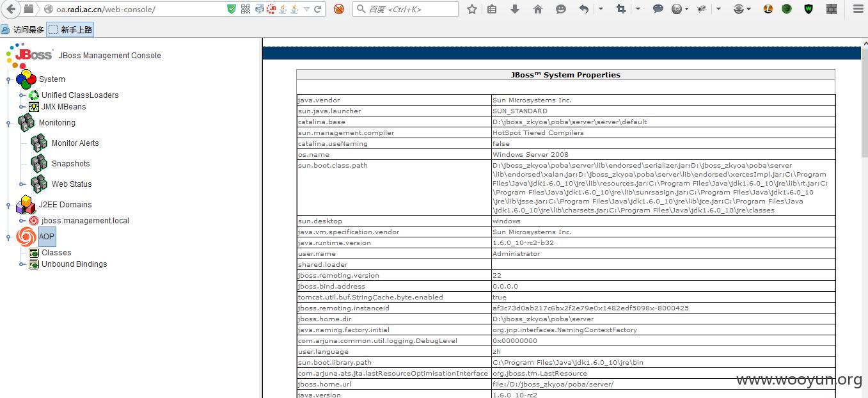Expand the JMX MBeans tree node
Screen dimensions: 868x398
pos(22,107)
